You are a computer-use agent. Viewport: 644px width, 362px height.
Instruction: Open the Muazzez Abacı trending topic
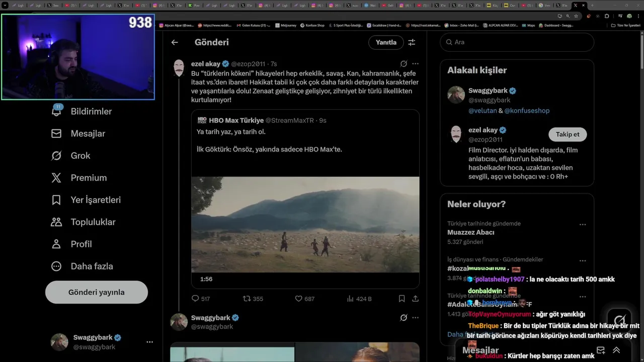click(x=471, y=232)
